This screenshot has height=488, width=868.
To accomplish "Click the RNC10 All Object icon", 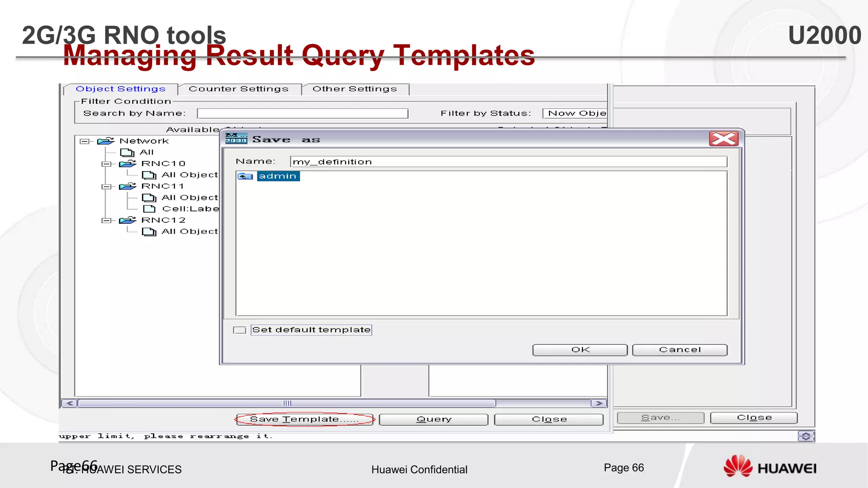I will tap(149, 175).
